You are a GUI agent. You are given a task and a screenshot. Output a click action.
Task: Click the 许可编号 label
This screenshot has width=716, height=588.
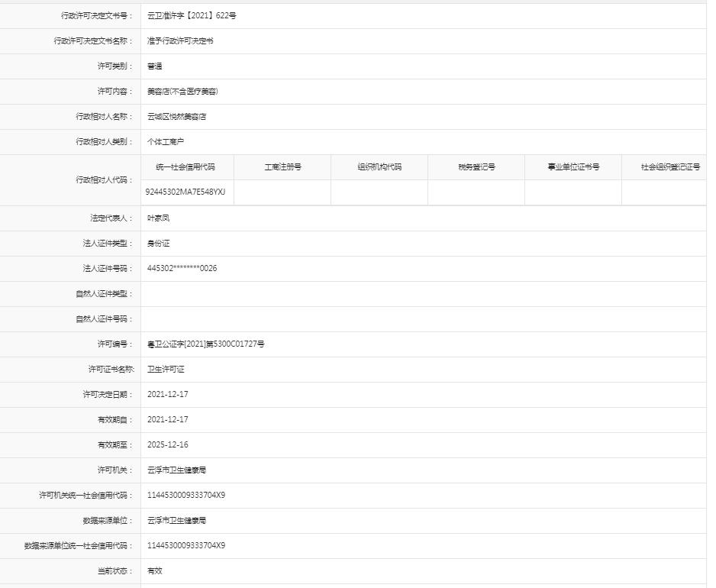coord(115,344)
